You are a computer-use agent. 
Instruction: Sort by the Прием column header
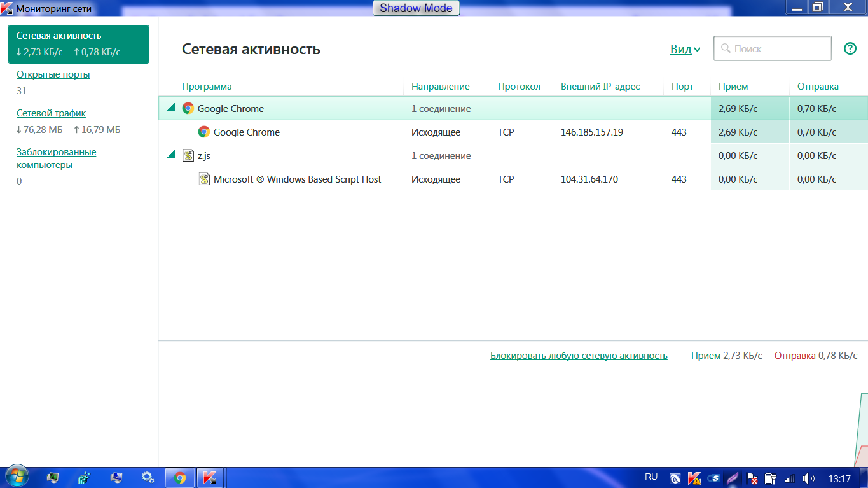733,87
